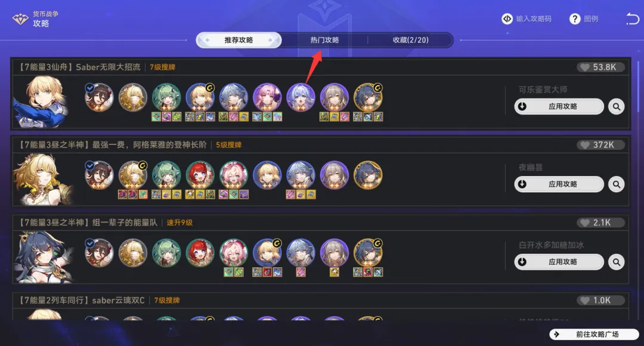Click magnifier icon for Saber无限大招流 guide
This screenshot has height=346, width=644.
[617, 106]
